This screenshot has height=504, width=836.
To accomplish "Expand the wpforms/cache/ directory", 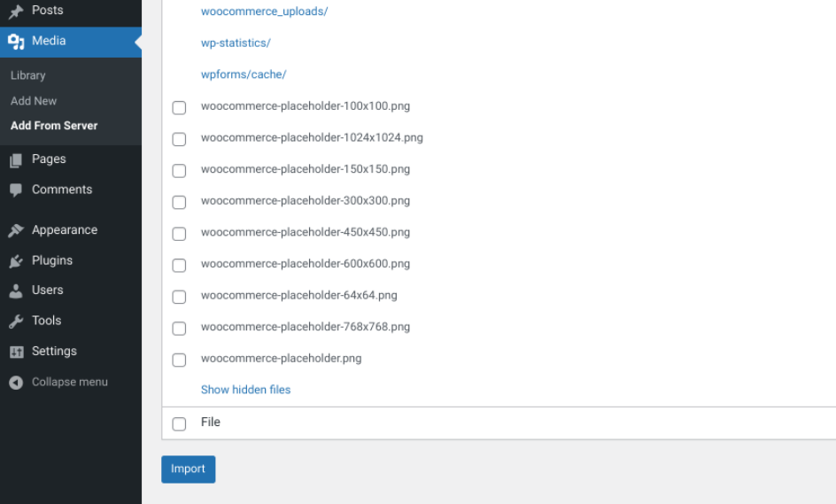I will point(244,74).
